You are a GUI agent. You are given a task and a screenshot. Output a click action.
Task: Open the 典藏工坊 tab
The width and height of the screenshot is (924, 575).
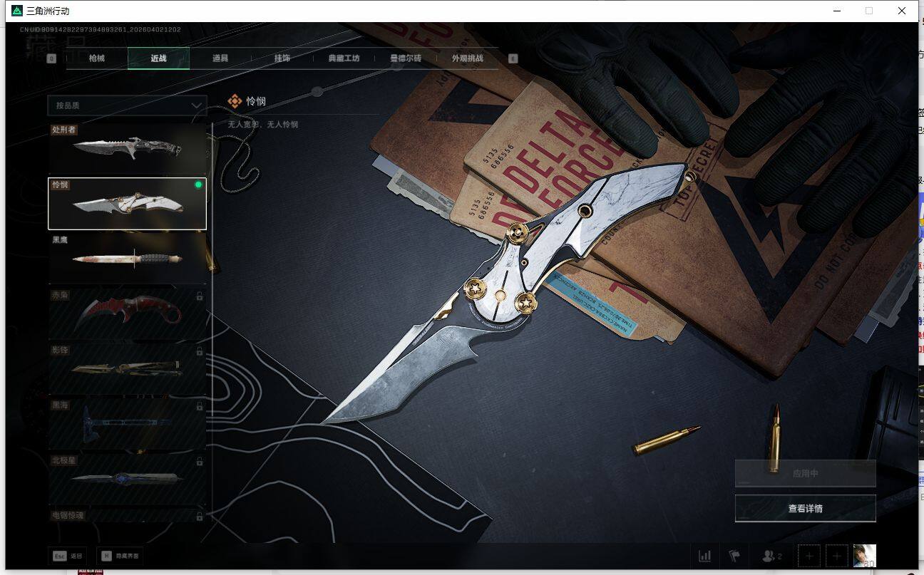344,58
